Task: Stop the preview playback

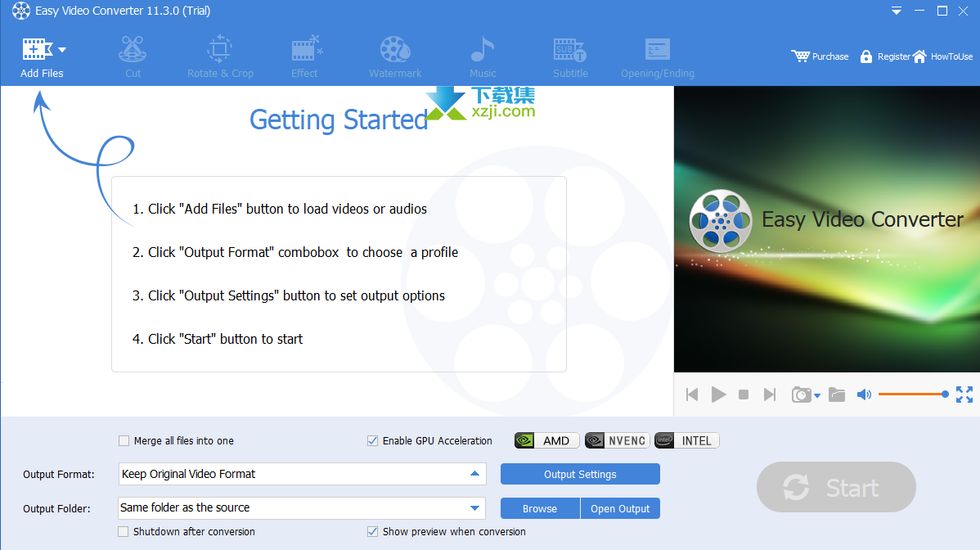Action: pos(743,394)
